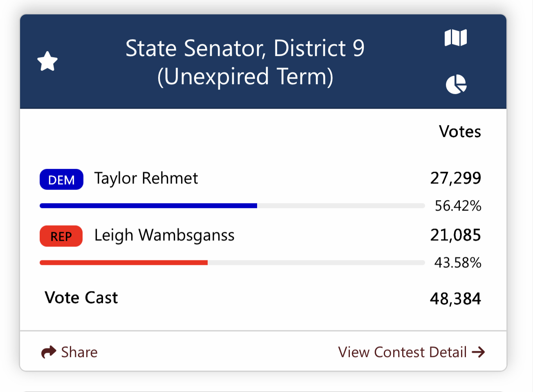Click the favorite star icon
The image size is (533, 392).
tap(47, 61)
